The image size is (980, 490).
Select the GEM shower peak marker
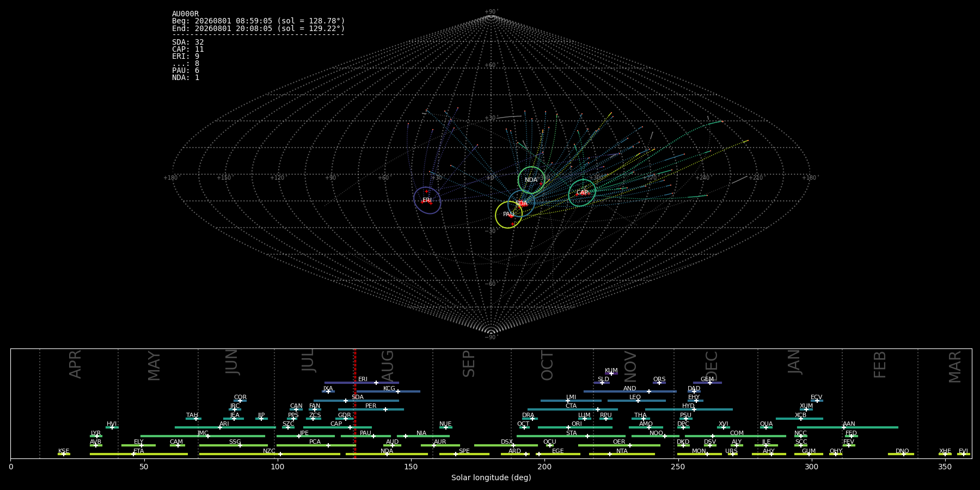[x=709, y=383]
